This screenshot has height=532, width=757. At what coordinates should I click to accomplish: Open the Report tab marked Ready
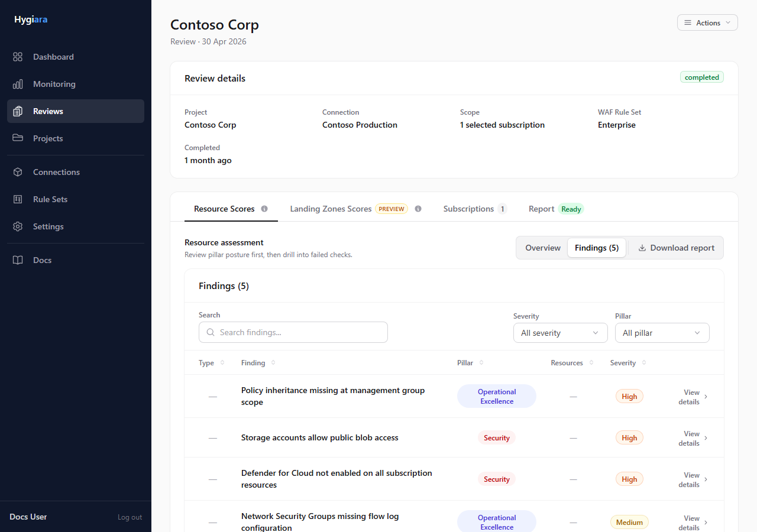(555, 209)
